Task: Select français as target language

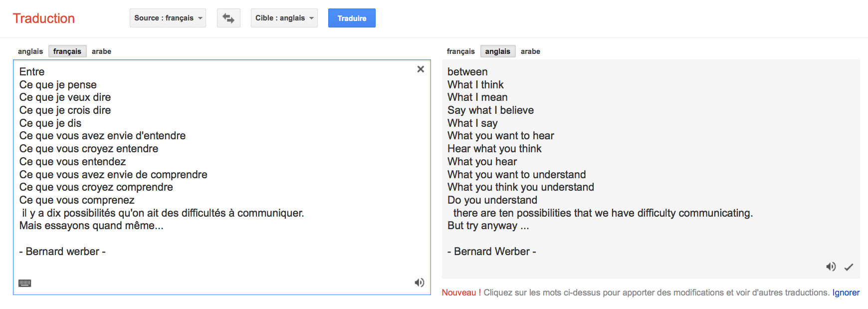Action: point(460,51)
